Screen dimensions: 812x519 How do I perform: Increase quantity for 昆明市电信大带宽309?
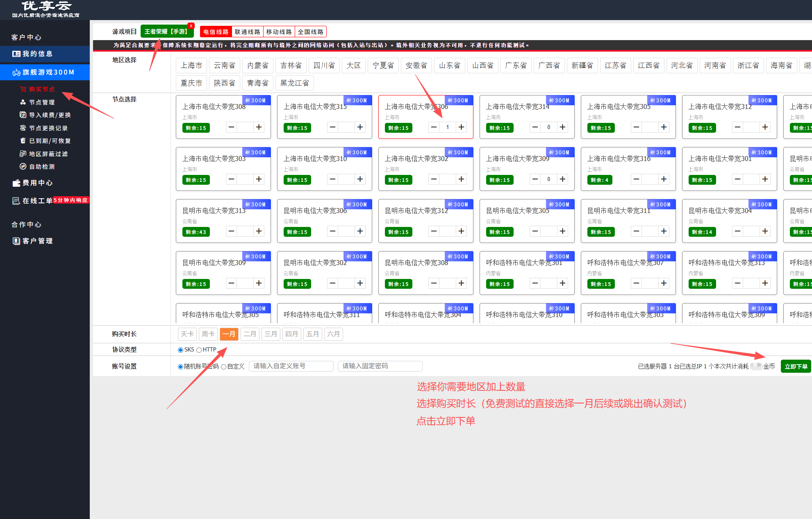coord(259,283)
